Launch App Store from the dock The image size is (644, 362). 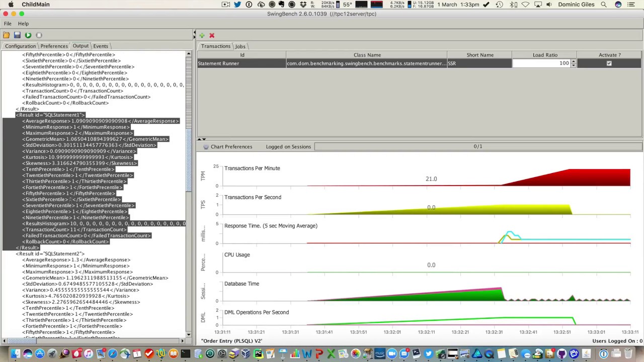(x=40, y=353)
